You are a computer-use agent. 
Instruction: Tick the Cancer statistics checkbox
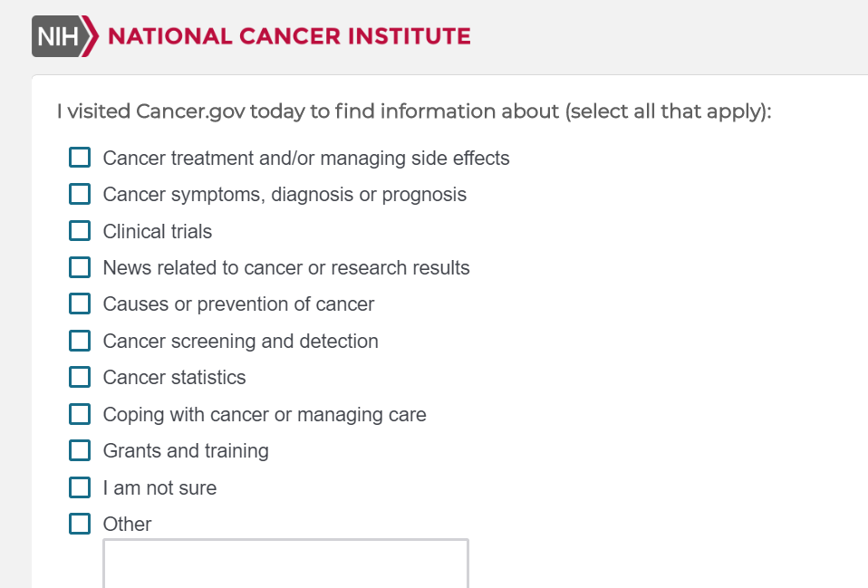tap(81, 377)
